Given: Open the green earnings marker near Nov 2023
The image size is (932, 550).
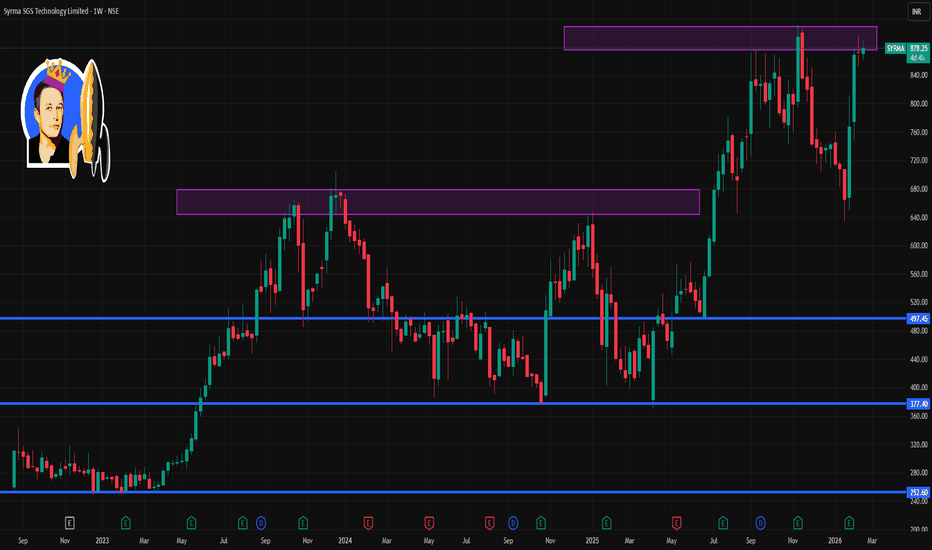Looking at the screenshot, I should tap(303, 523).
